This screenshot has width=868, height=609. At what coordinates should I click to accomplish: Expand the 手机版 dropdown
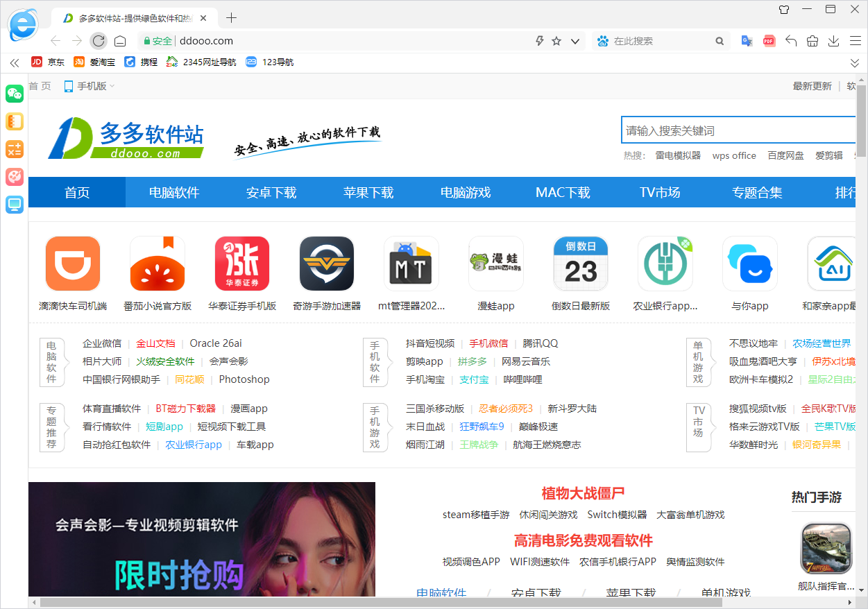click(90, 86)
